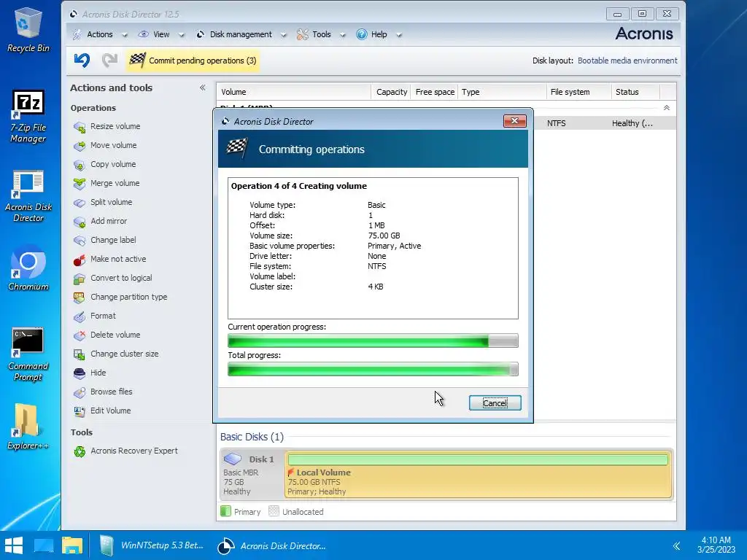Close the Committing operations dialog
This screenshot has height=560, width=747.
pos(514,121)
